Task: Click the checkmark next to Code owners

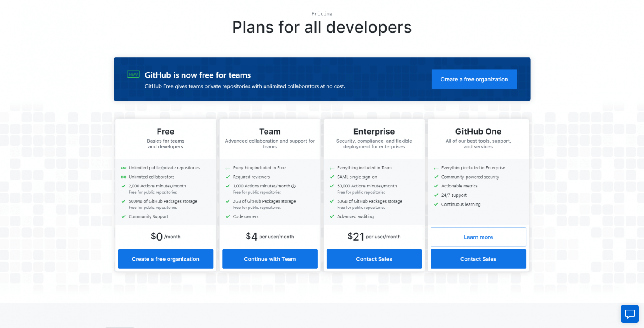Action: pos(227,216)
